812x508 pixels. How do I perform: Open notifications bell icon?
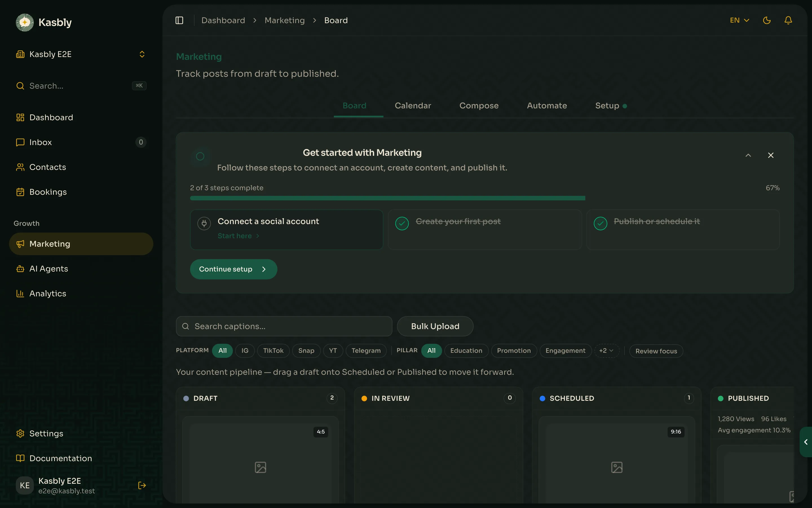[x=788, y=21]
